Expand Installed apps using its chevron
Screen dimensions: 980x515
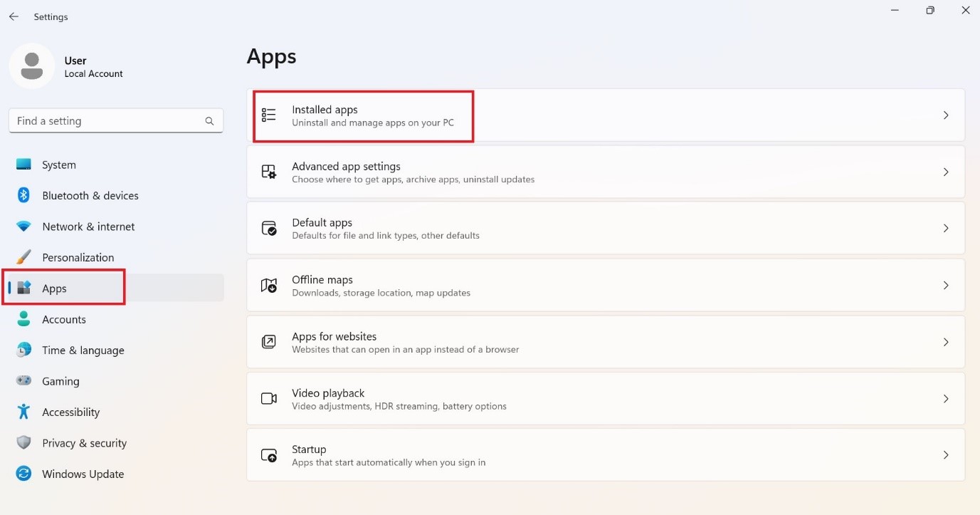click(945, 115)
